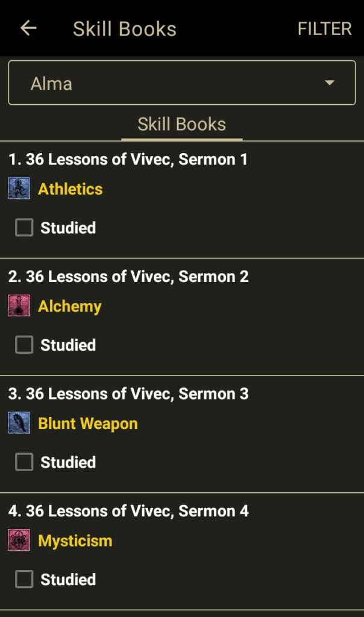Click the dropdown arrow beside Alma
Viewport: 364px width, 617px height.
pyautogui.click(x=329, y=83)
